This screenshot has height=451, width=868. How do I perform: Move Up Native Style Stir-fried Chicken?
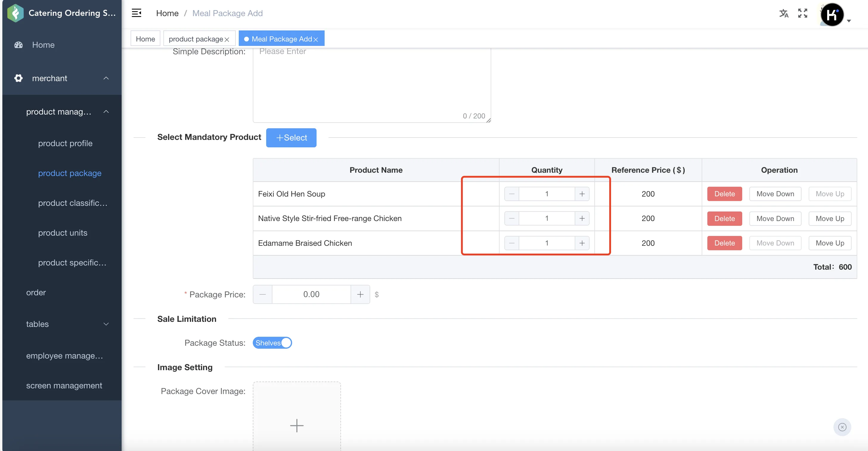830,218
